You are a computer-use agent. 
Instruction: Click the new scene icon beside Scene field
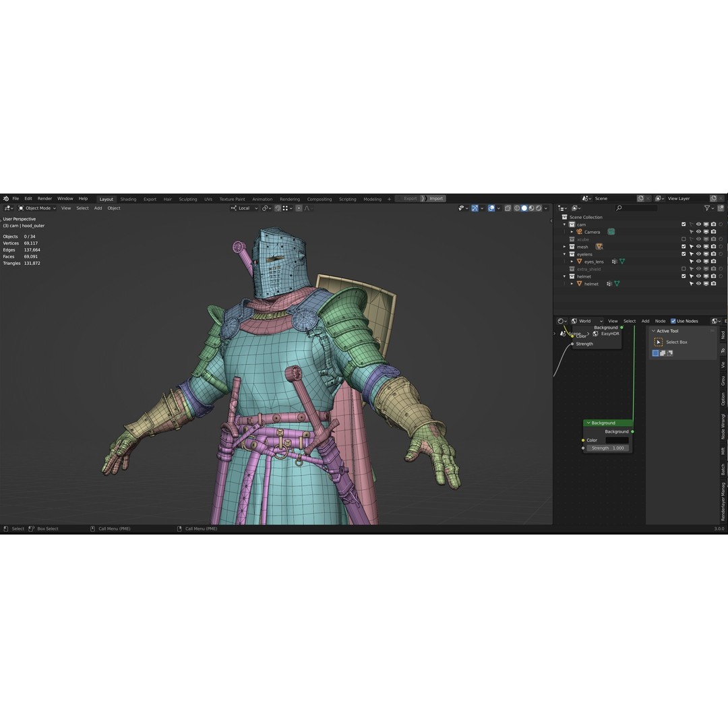point(641,198)
